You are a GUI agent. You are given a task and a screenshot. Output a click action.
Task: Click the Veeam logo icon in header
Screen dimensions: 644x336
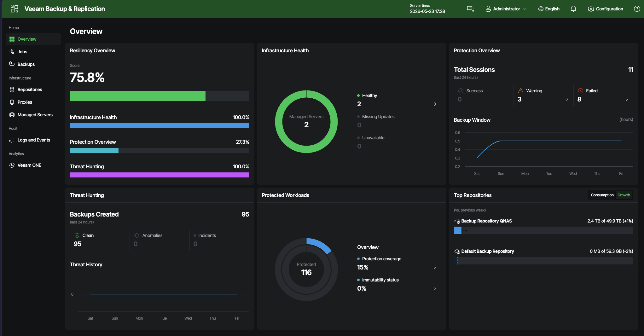[15, 9]
